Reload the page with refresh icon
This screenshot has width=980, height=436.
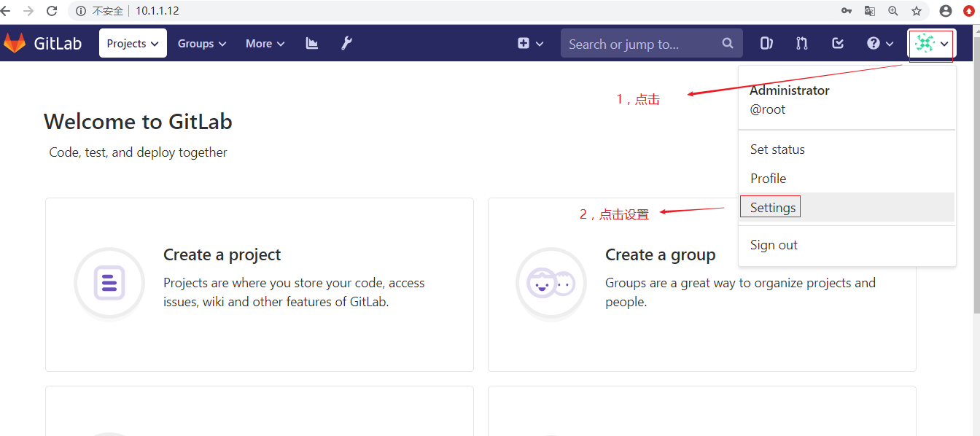click(52, 11)
